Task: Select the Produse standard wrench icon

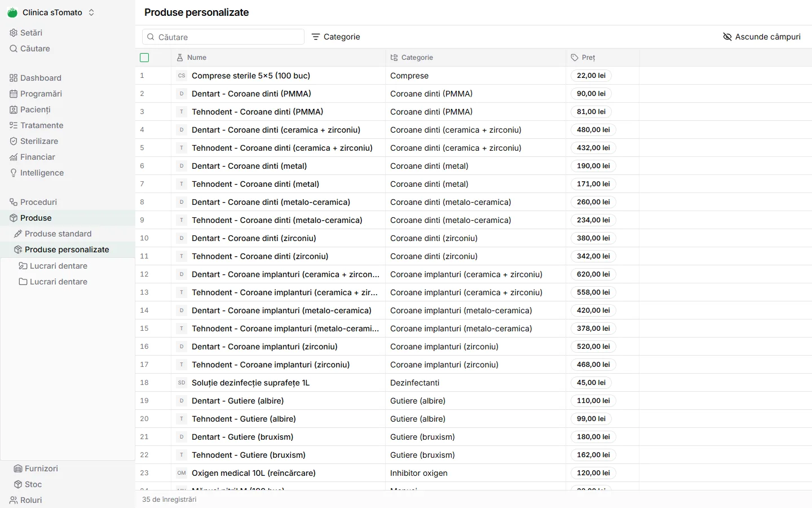Action: click(x=18, y=234)
